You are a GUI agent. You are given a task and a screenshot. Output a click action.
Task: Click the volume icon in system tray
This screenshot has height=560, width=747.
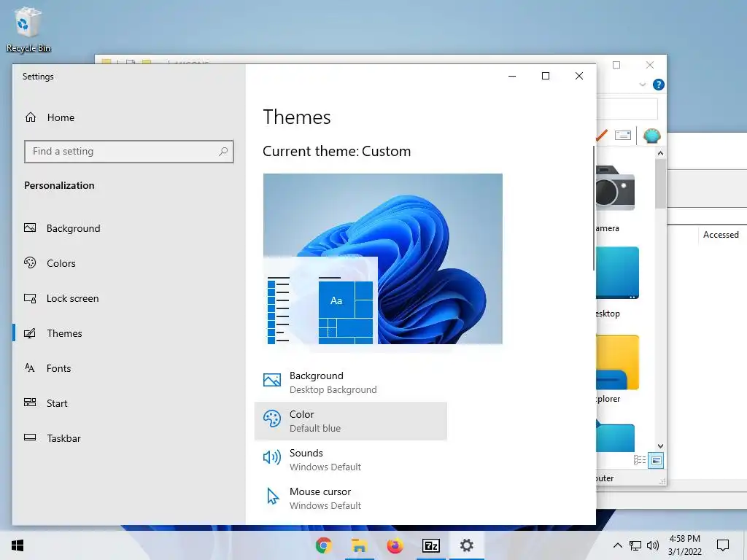[x=653, y=545]
